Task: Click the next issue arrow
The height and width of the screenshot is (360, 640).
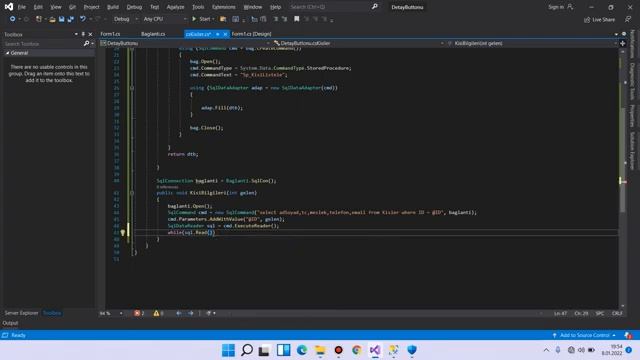Action: pyautogui.click(x=191, y=313)
